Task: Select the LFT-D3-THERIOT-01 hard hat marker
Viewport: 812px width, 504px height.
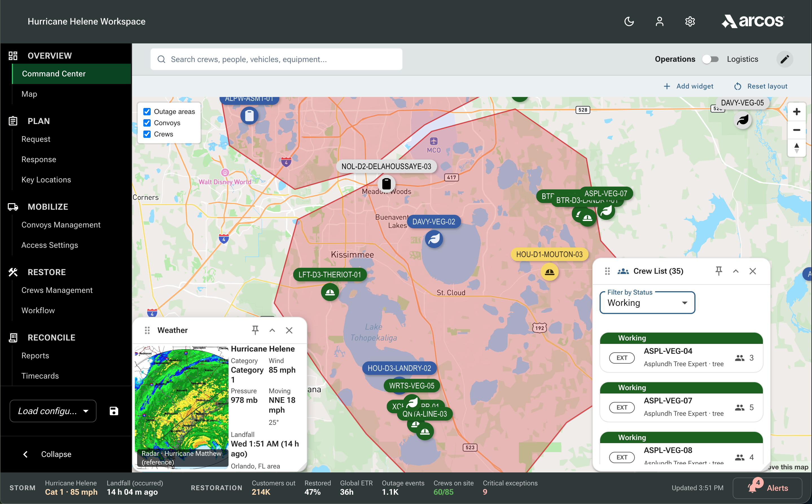Action: [x=330, y=292]
